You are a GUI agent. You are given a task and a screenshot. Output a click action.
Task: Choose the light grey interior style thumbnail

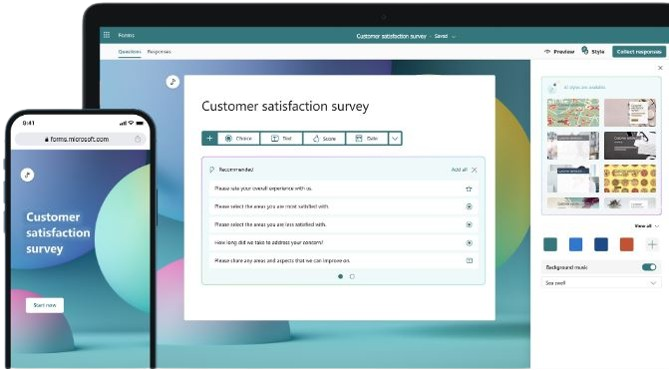click(573, 146)
